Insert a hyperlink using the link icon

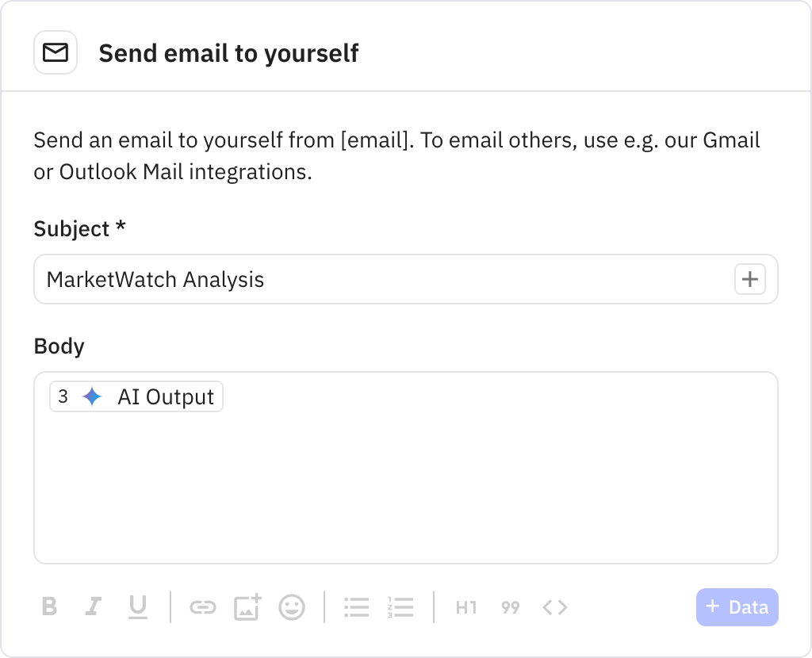point(203,607)
